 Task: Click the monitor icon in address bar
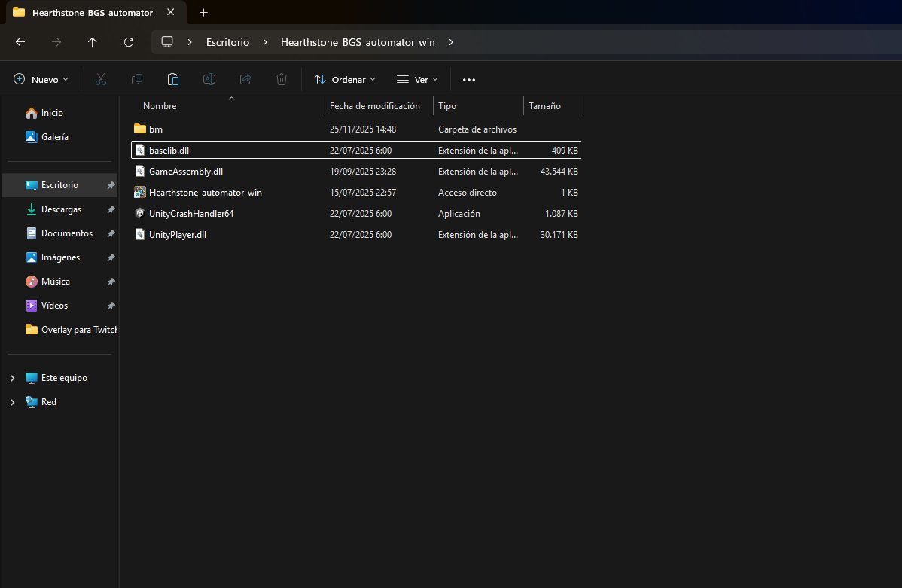[167, 42]
